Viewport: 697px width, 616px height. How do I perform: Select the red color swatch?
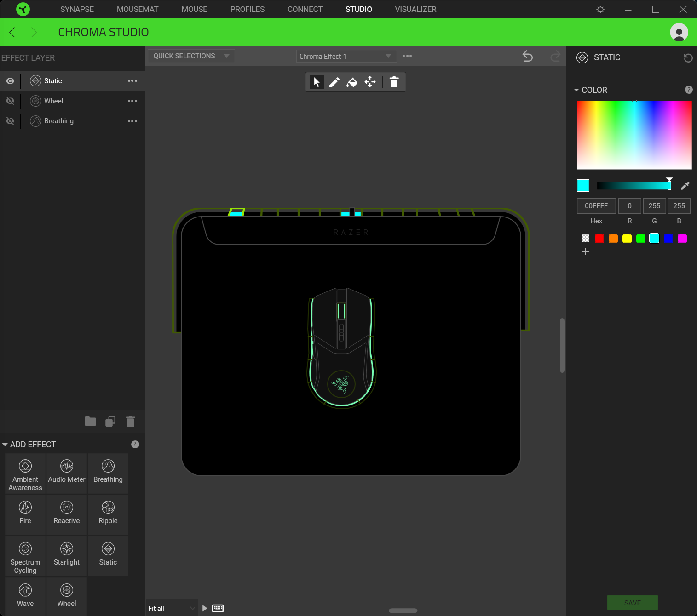[599, 238]
